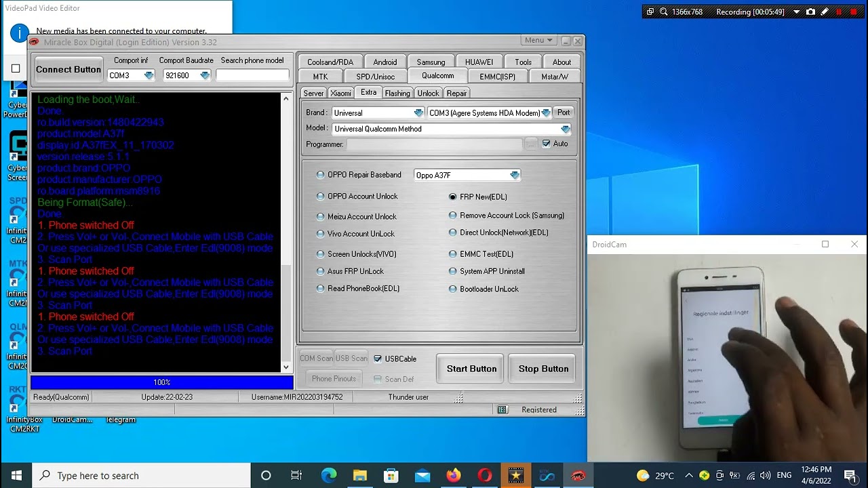Toggle the Auto programmer checkbox
This screenshot has width=868, height=488.
click(x=546, y=144)
